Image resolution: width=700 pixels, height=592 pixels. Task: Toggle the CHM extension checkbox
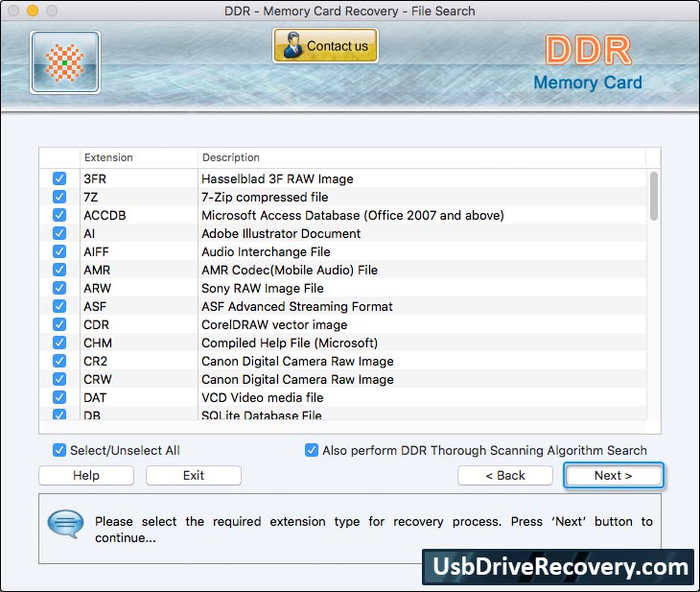(x=59, y=343)
